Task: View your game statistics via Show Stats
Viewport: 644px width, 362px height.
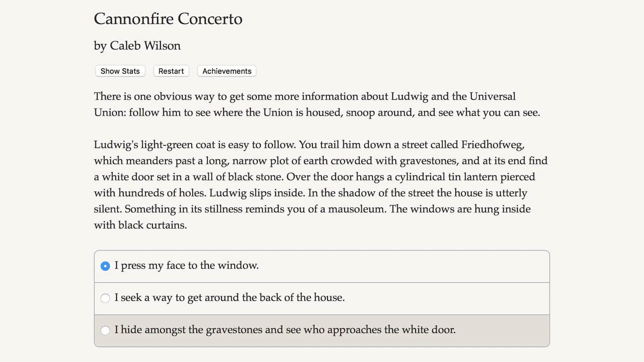Action: 120,71
